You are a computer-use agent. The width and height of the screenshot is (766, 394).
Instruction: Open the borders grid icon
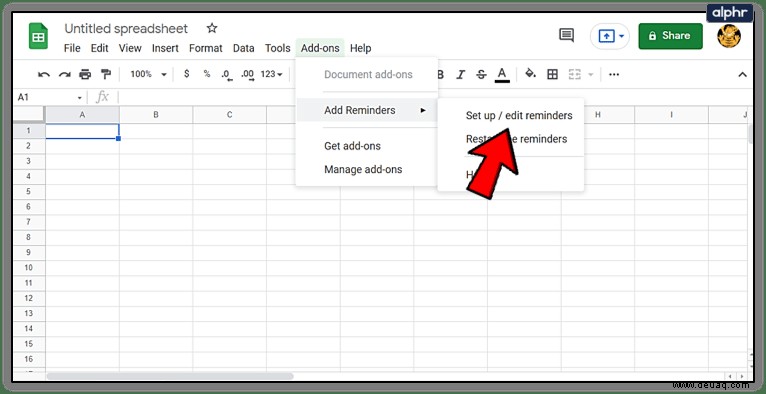coord(552,75)
